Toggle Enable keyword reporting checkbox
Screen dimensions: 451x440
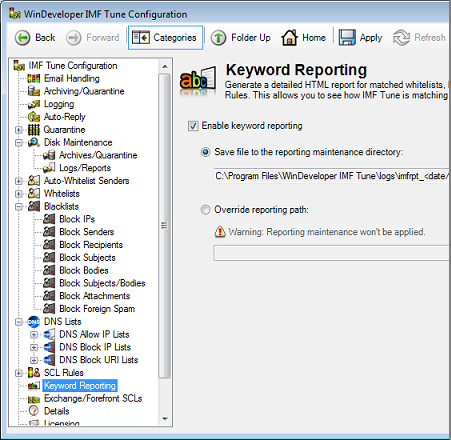point(193,126)
